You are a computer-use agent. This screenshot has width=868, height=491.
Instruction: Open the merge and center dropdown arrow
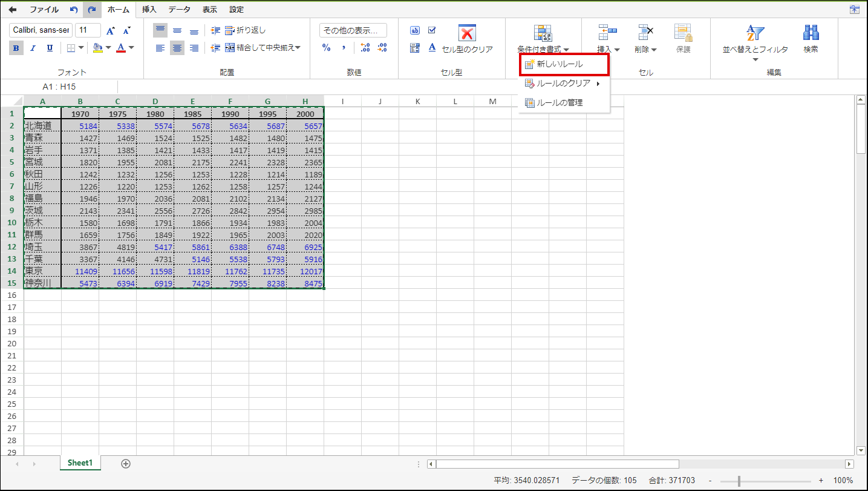coord(298,48)
